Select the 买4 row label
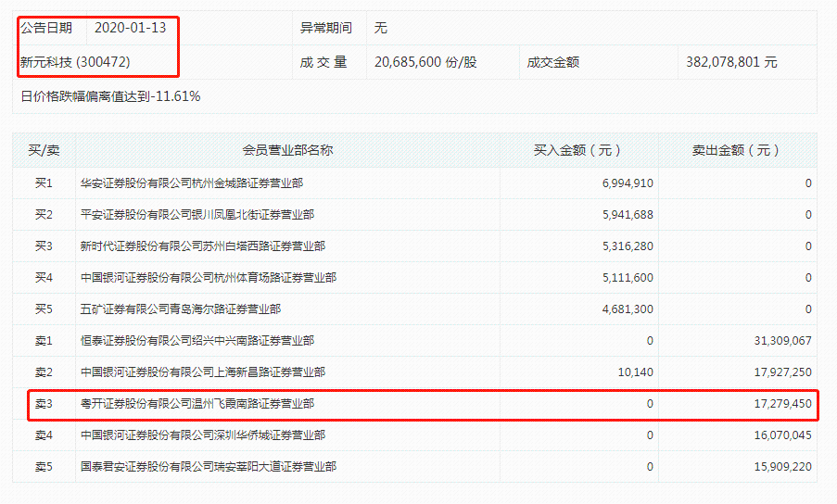The image size is (837, 504). tap(44, 277)
